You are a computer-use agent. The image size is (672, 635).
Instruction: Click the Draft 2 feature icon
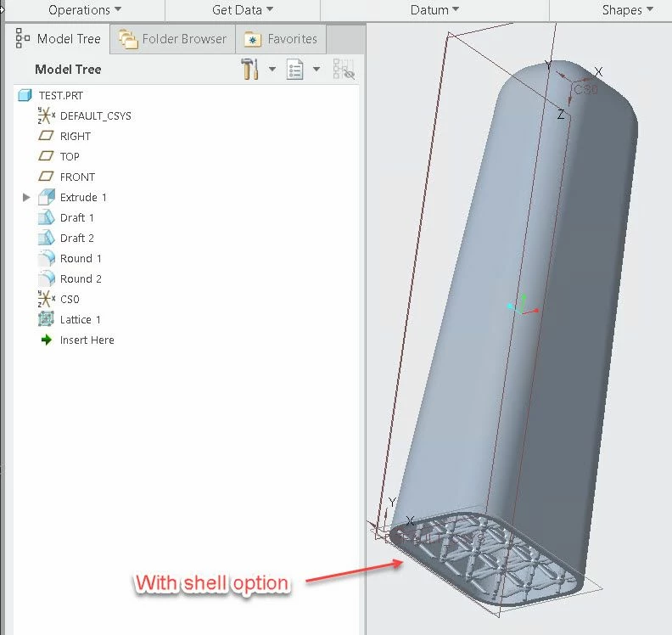coord(47,238)
